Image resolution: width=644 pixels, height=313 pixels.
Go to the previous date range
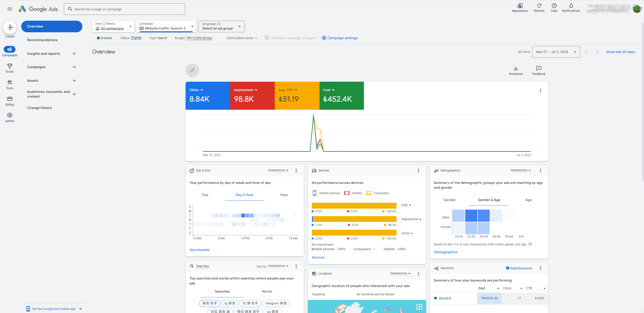pos(586,52)
